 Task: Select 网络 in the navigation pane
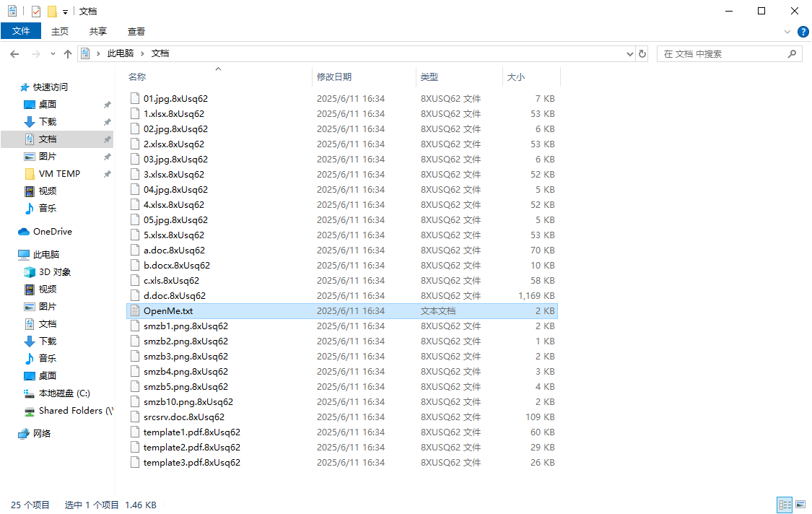click(x=42, y=434)
